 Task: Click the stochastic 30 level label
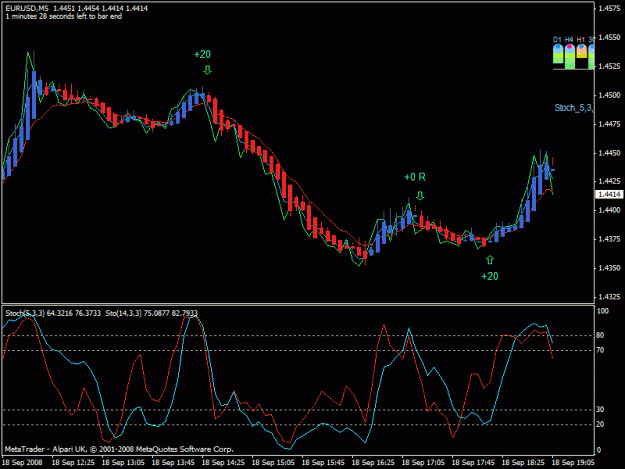click(x=600, y=410)
